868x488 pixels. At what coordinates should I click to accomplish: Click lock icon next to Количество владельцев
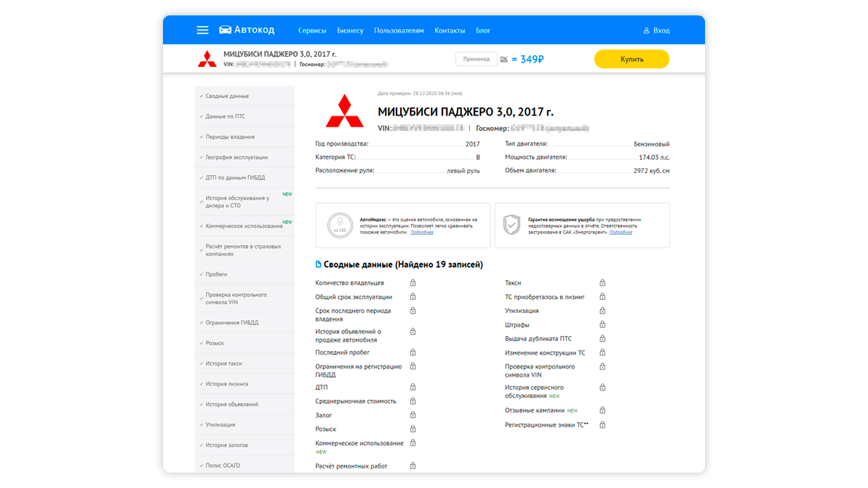[x=413, y=283]
